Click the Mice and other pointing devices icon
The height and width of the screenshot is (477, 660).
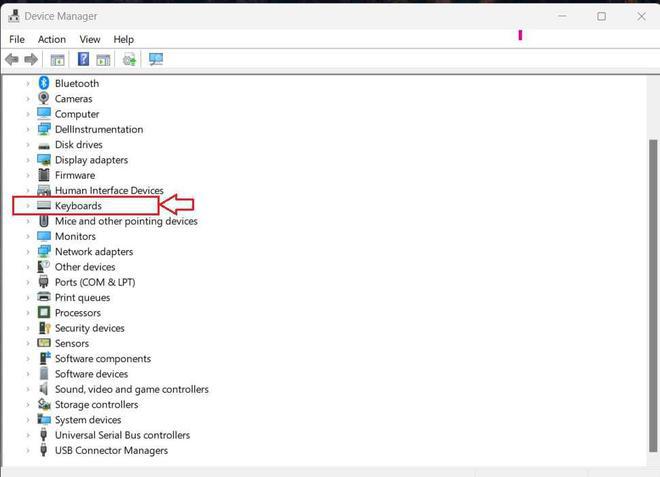pos(44,221)
